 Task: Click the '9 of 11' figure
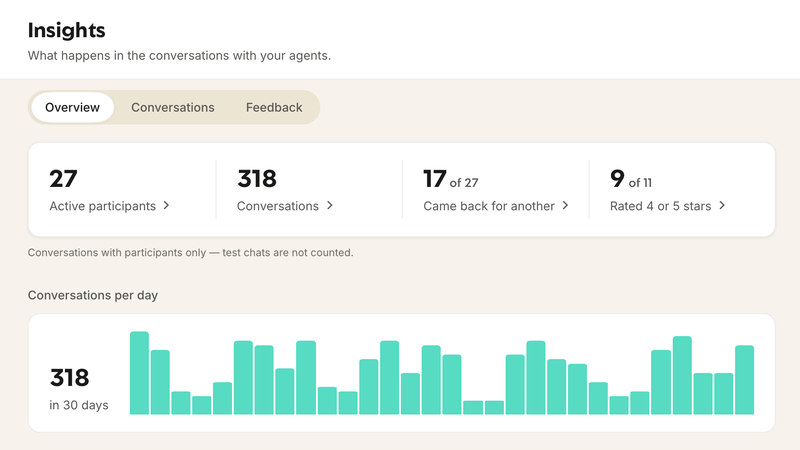coord(631,179)
